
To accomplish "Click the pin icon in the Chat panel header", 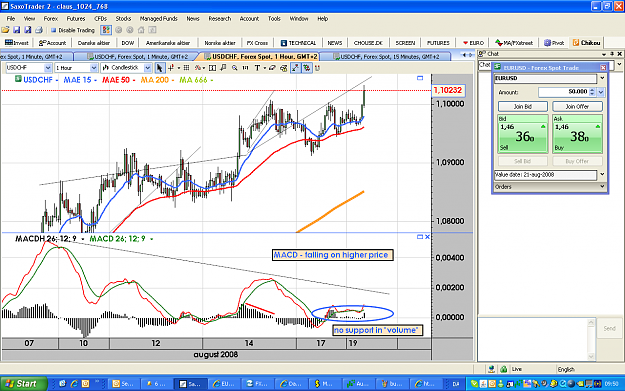I will pyautogui.click(x=612, y=54).
